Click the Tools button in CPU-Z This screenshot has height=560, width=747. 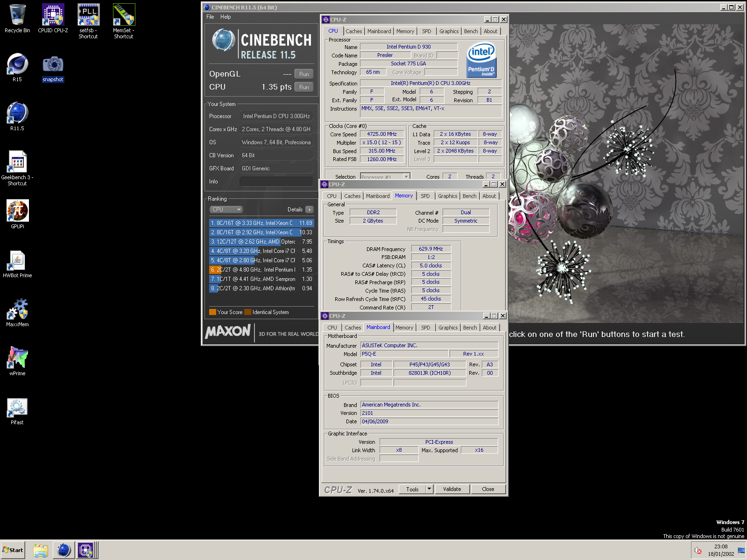click(x=412, y=489)
